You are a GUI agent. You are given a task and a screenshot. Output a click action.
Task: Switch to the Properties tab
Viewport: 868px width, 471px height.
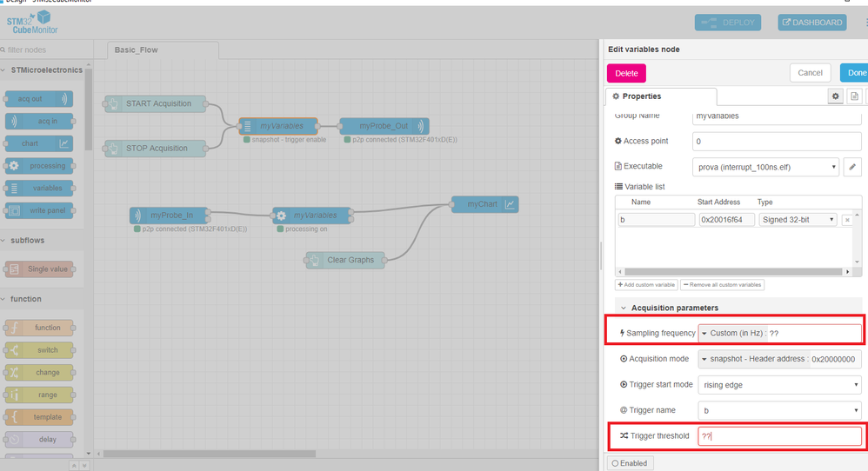[x=661, y=96]
